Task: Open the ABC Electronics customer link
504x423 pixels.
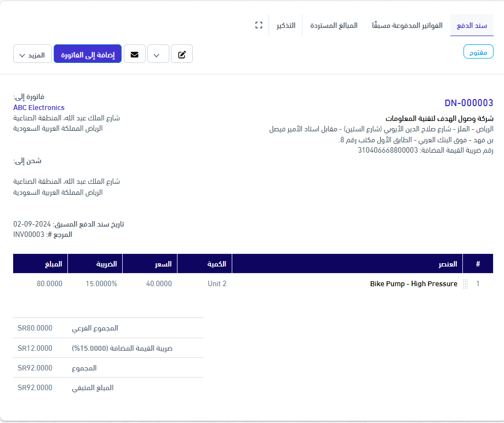Action: point(39,108)
